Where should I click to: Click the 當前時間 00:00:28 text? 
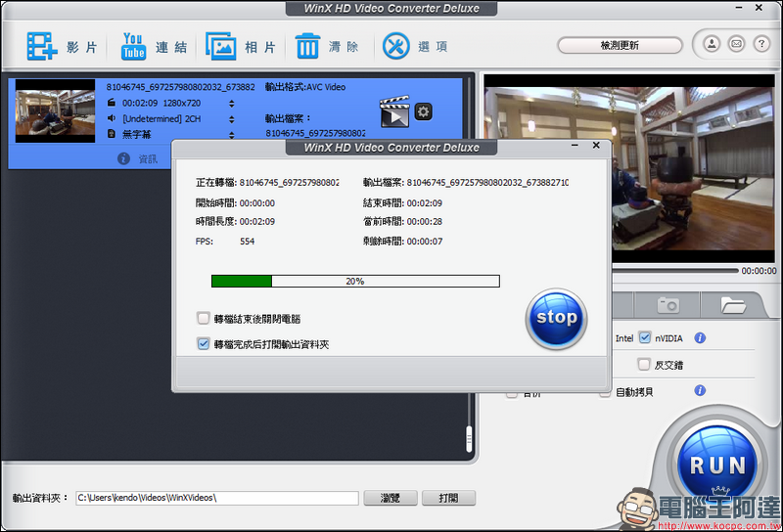point(402,222)
